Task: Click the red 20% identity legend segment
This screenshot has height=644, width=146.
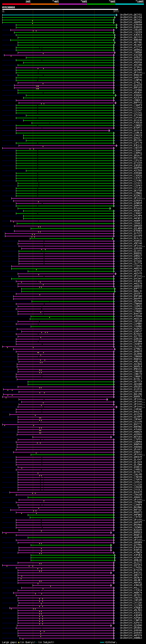Action: [16, 4]
